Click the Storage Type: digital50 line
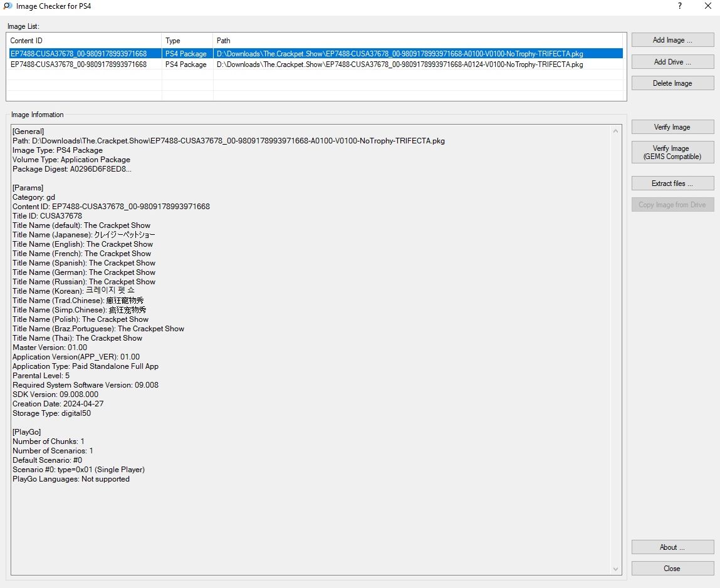720x588 pixels. [x=51, y=413]
